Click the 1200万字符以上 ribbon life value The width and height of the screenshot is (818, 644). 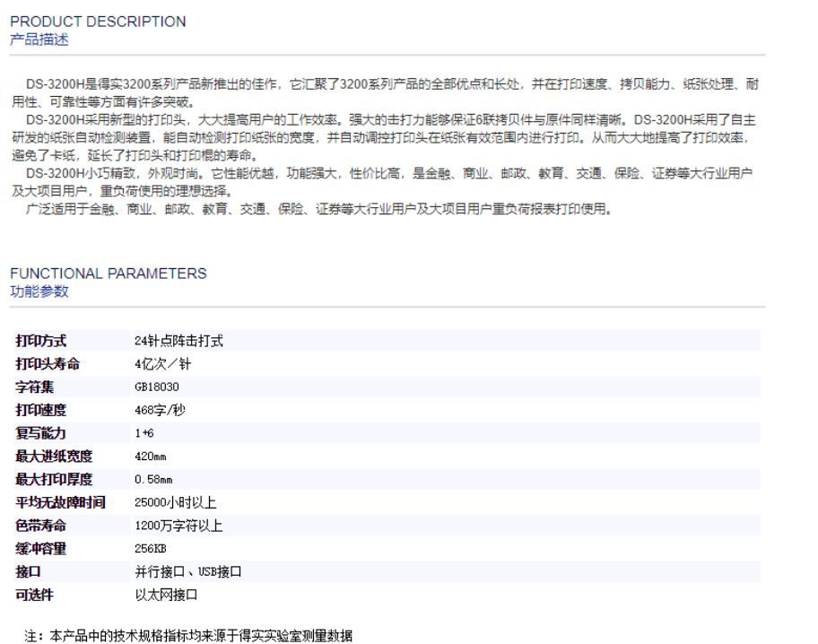(178, 526)
